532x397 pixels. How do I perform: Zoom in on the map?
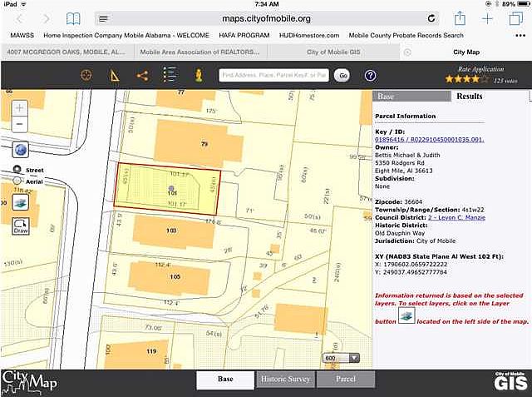[20, 108]
